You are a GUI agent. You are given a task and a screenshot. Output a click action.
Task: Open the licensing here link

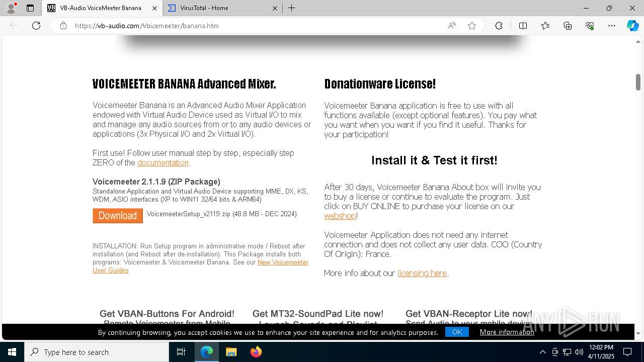tap(422, 273)
